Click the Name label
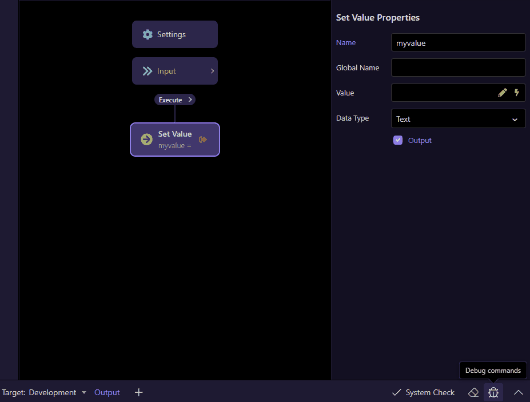 pyautogui.click(x=346, y=43)
